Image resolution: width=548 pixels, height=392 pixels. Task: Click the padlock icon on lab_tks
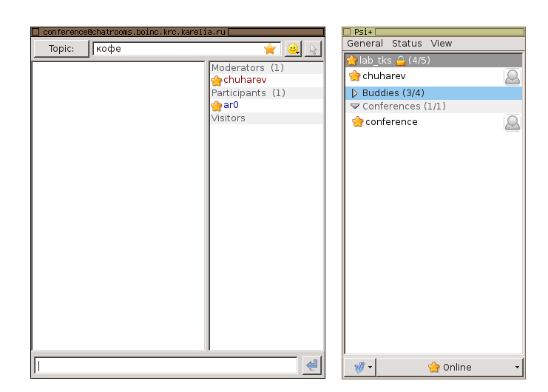point(401,61)
